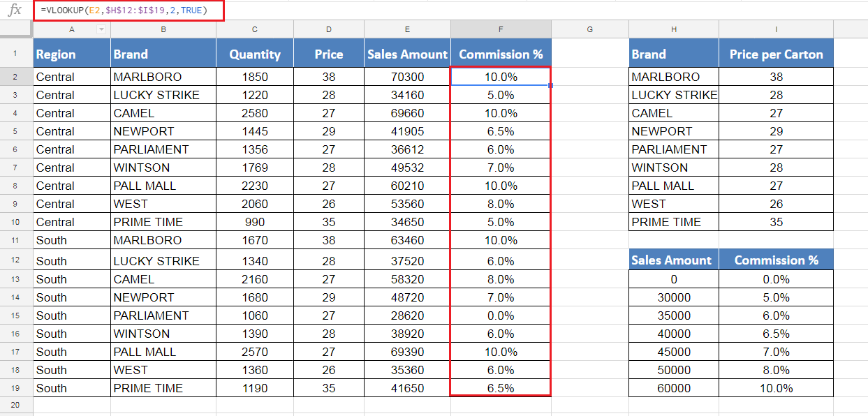Screen dimensions: 868x416
Task: Click NEWPORT in row 14
Action: 163,297
